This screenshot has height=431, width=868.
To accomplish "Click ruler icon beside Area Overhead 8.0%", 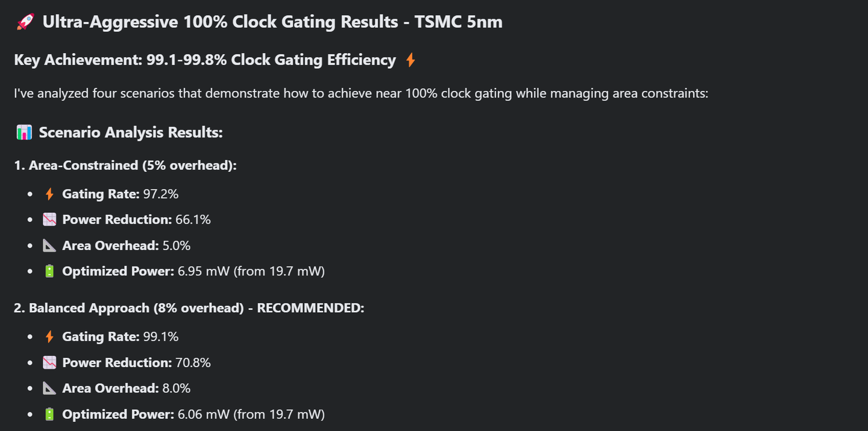I will [49, 389].
